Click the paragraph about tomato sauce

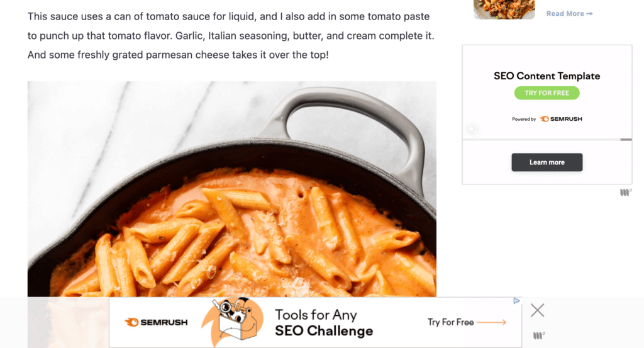231,35
